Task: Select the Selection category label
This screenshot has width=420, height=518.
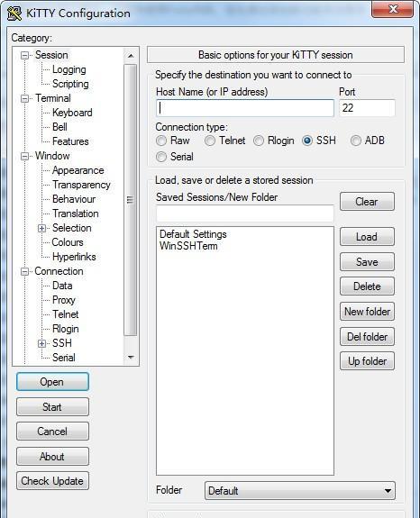Action: click(x=72, y=228)
